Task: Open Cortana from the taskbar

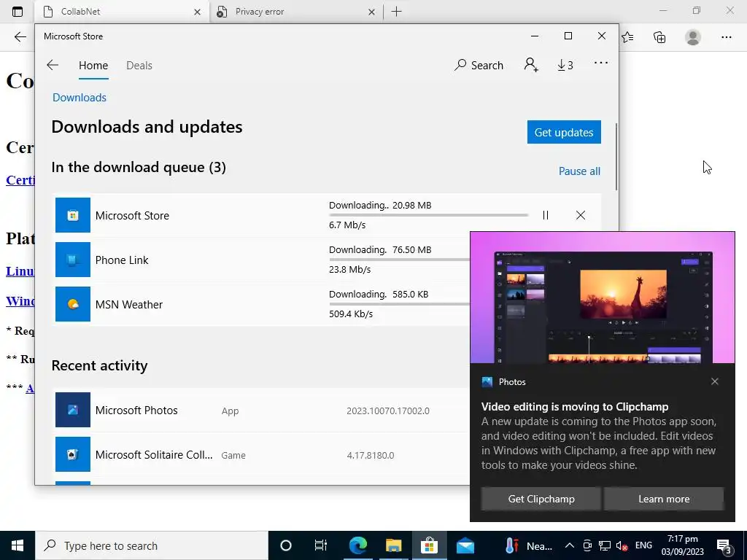Action: point(286,545)
